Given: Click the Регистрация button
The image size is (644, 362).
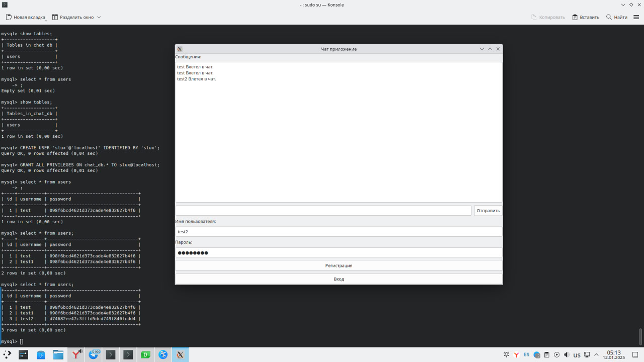Looking at the screenshot, I should [x=339, y=265].
